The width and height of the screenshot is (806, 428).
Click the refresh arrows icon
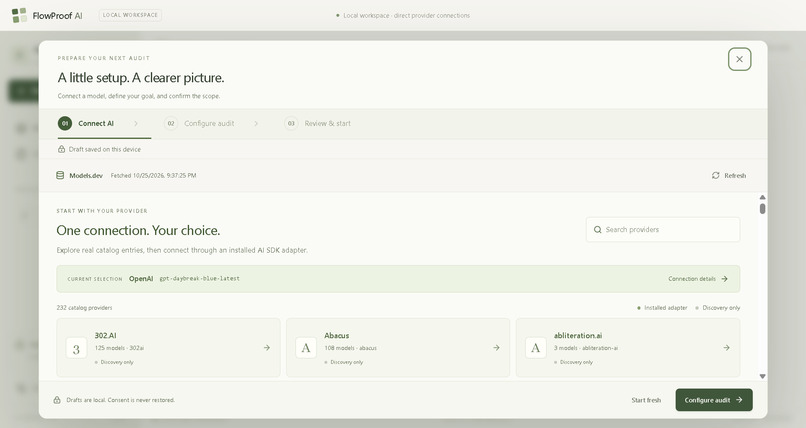[x=716, y=175]
